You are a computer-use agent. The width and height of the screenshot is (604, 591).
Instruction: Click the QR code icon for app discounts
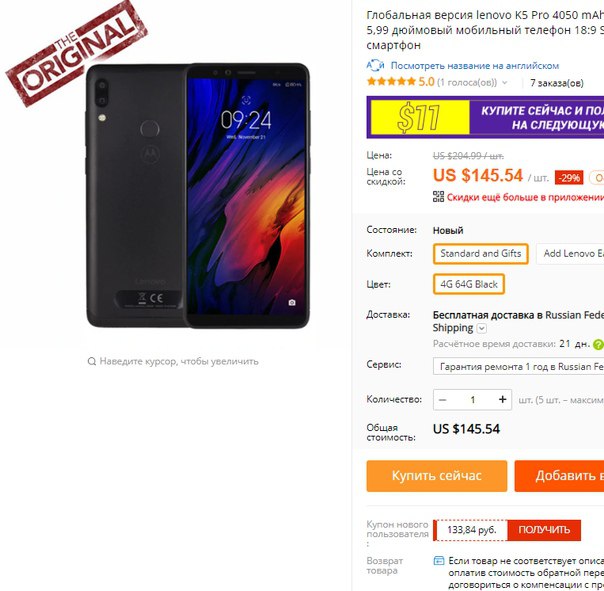(438, 196)
